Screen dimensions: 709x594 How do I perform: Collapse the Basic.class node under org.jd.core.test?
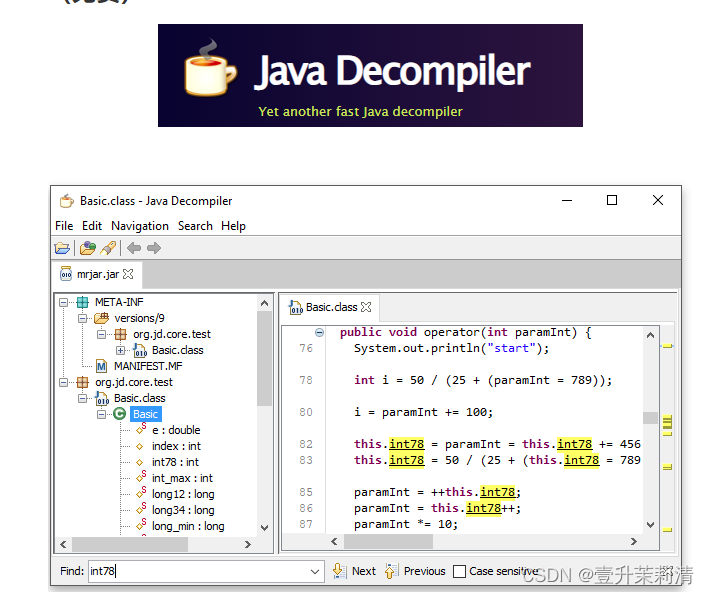pos(82,398)
